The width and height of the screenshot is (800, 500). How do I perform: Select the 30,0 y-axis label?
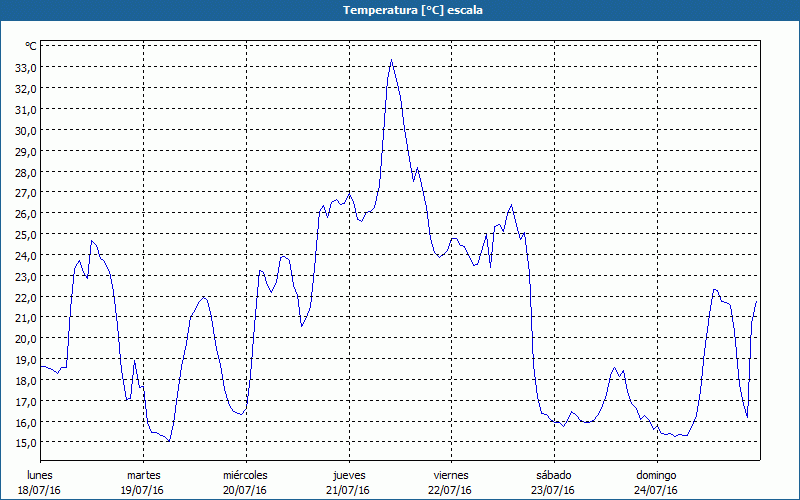pyautogui.click(x=25, y=130)
